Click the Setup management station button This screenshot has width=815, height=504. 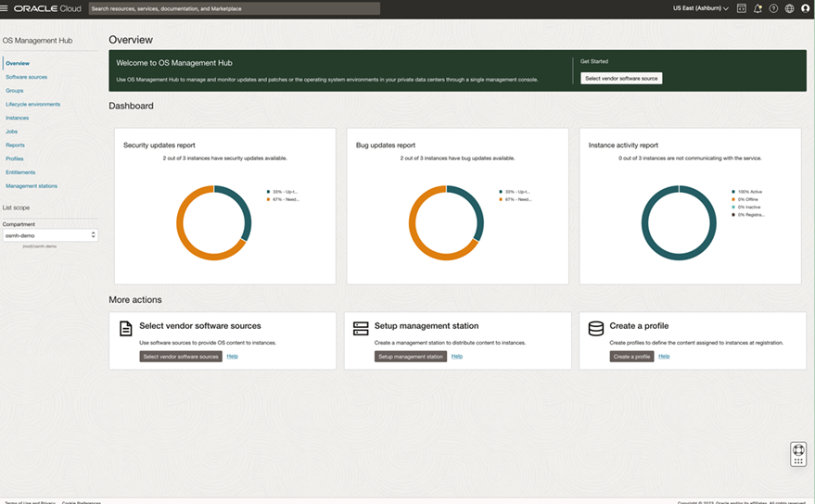pos(411,357)
